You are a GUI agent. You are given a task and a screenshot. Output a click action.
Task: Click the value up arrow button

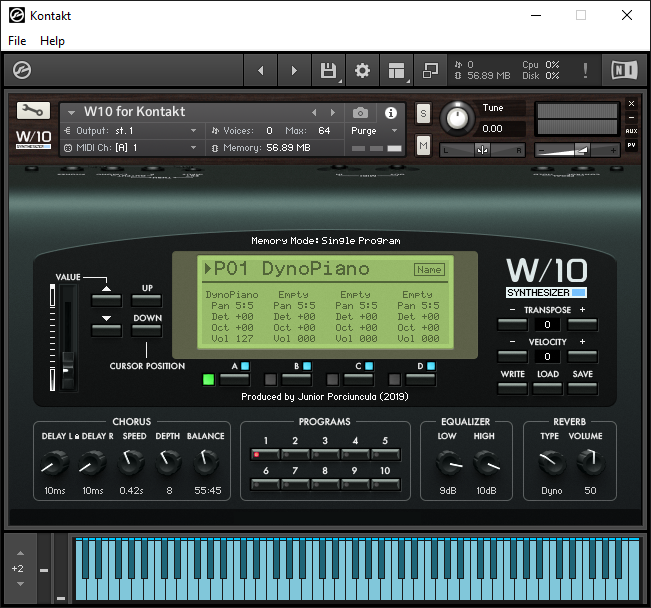(x=107, y=299)
